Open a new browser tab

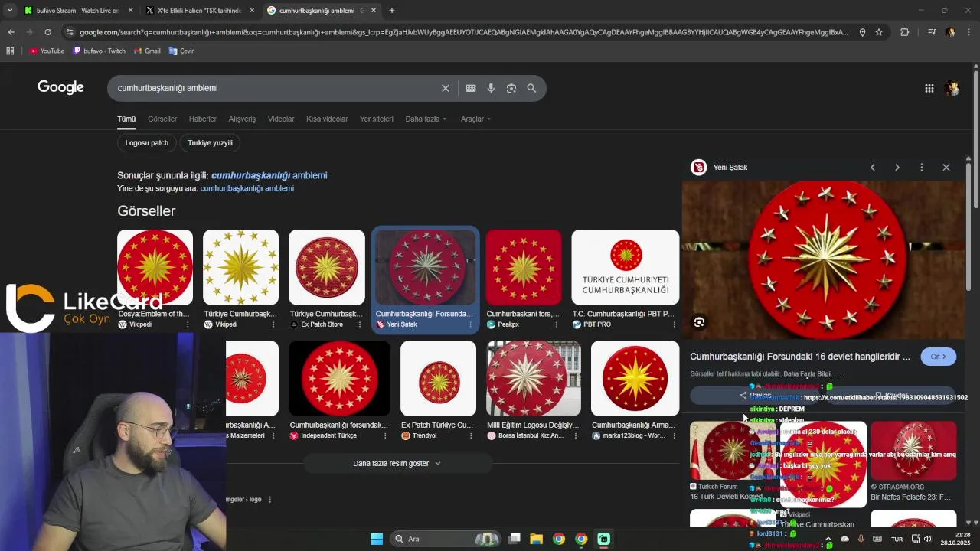coord(391,10)
